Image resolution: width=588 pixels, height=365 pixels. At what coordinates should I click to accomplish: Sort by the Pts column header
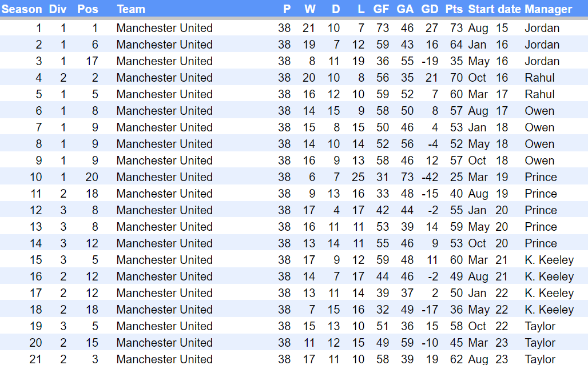tap(454, 9)
